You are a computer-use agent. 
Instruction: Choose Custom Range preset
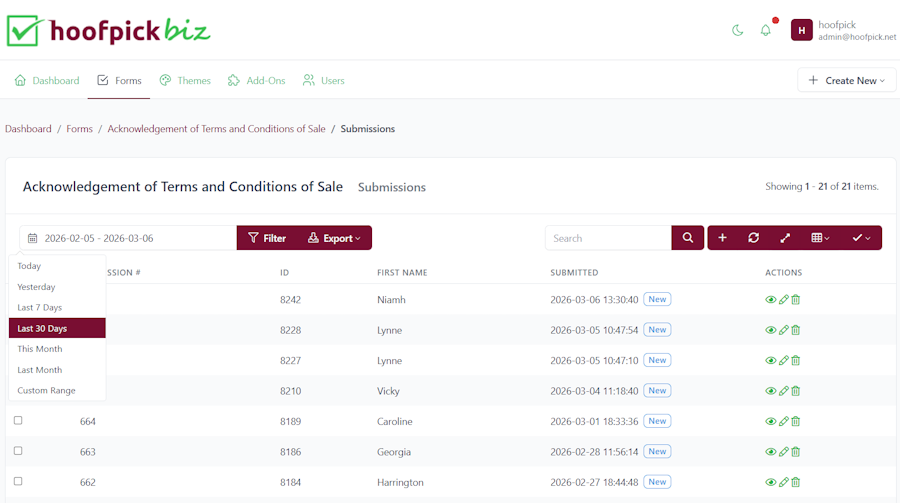tap(57, 390)
